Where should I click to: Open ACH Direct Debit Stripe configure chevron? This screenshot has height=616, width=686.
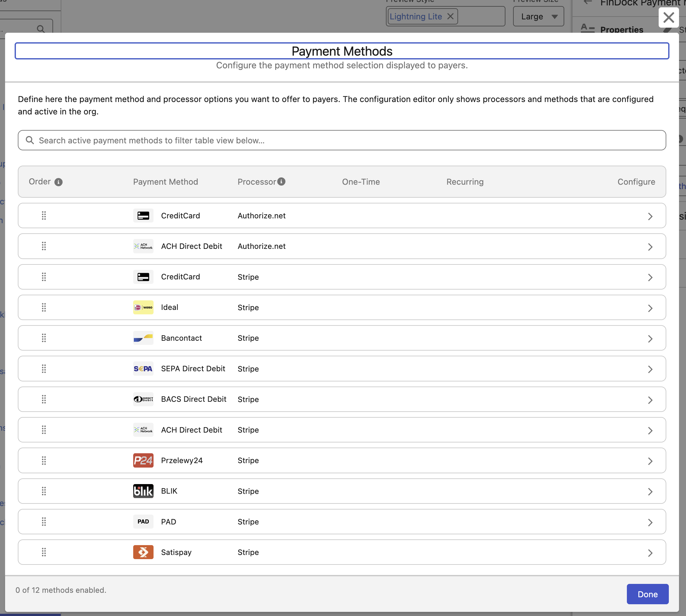650,430
